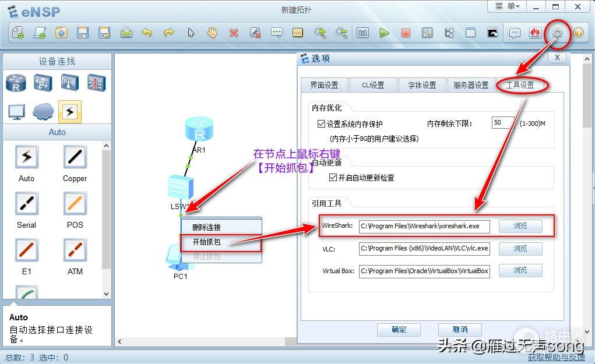
Task: Click the canvas horizontal scroll-left arrow
Action: (119, 342)
